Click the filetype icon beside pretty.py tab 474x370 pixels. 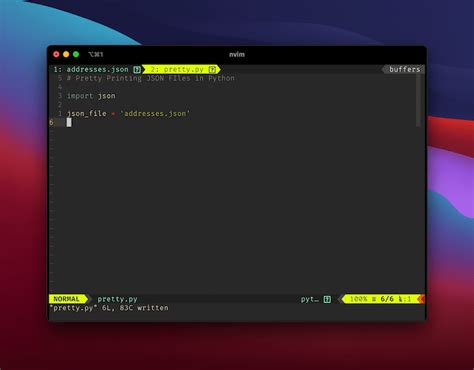tap(212, 69)
